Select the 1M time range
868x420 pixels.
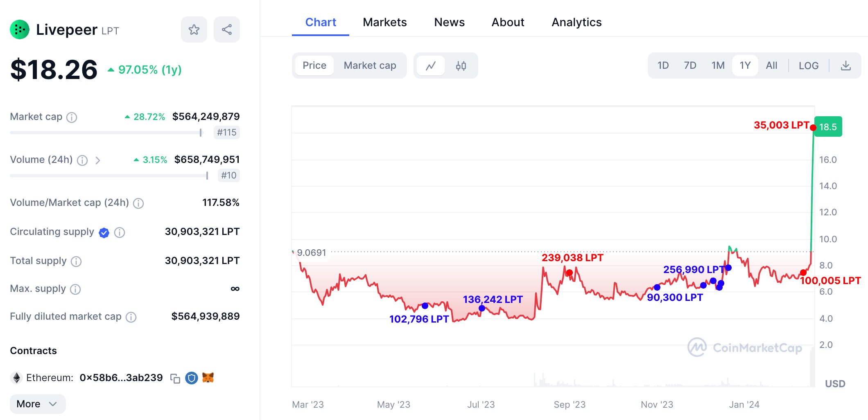pyautogui.click(x=718, y=65)
